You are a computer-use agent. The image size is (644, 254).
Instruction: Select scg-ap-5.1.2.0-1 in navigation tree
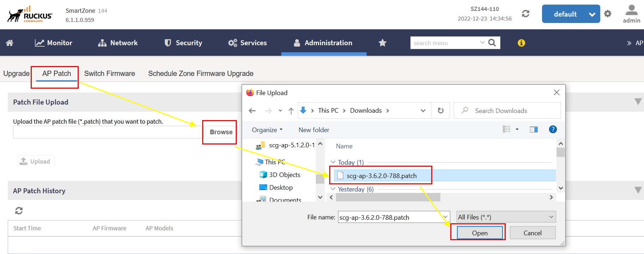click(x=285, y=145)
